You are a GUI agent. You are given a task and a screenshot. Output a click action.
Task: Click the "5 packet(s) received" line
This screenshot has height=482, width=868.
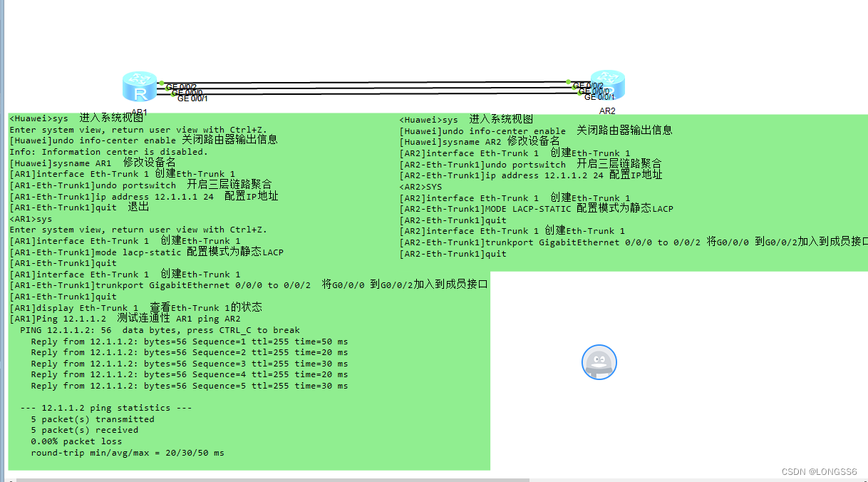85,430
